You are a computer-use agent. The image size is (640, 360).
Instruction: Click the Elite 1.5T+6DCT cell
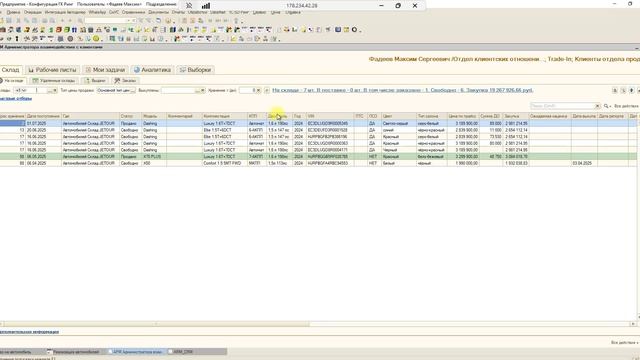click(224, 130)
